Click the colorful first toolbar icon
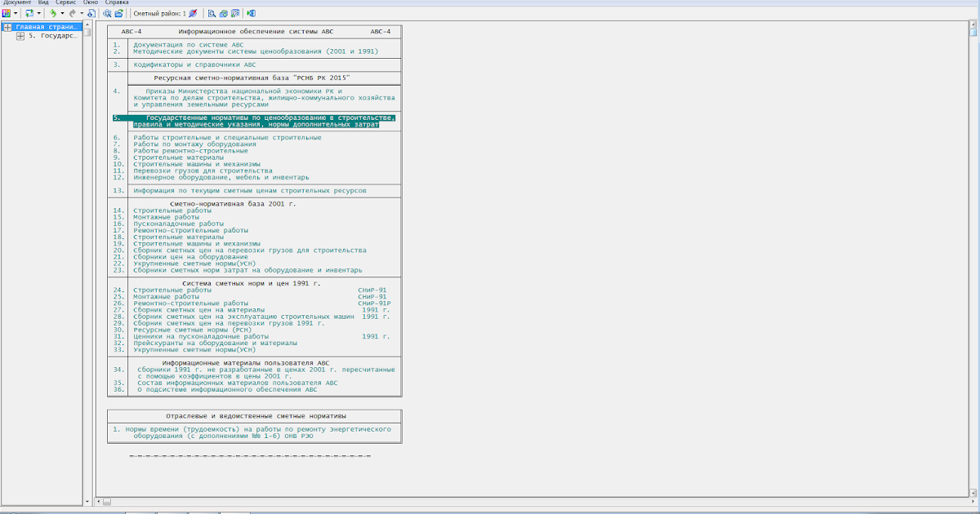Screen dimensions: 980x514 point(7,14)
